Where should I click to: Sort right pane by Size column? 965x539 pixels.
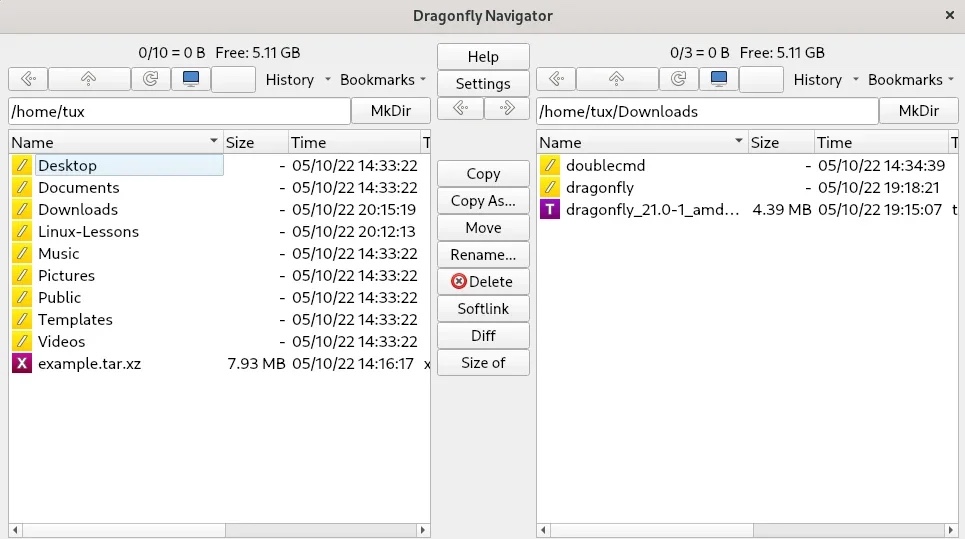(780, 143)
